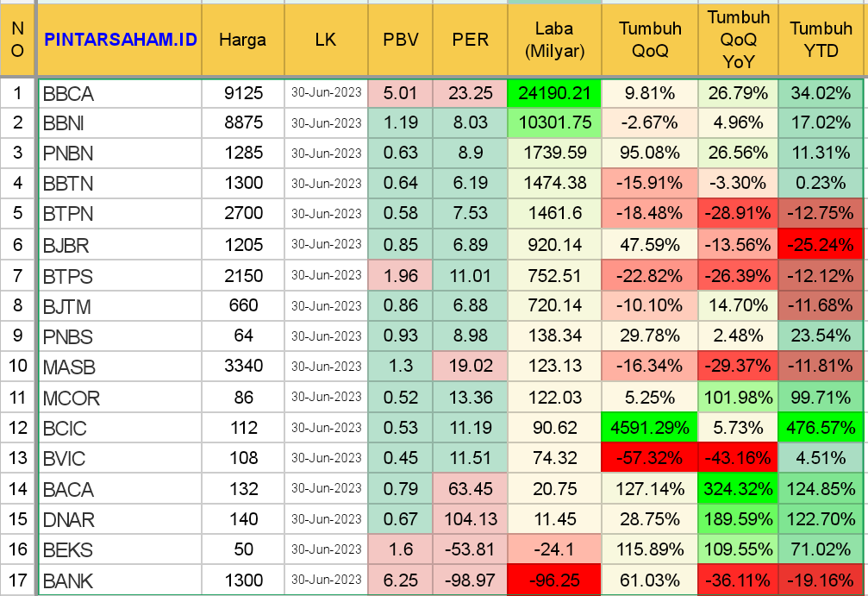868x596 pixels.
Task: Click the Laba (Milyar) column header
Action: (x=554, y=40)
